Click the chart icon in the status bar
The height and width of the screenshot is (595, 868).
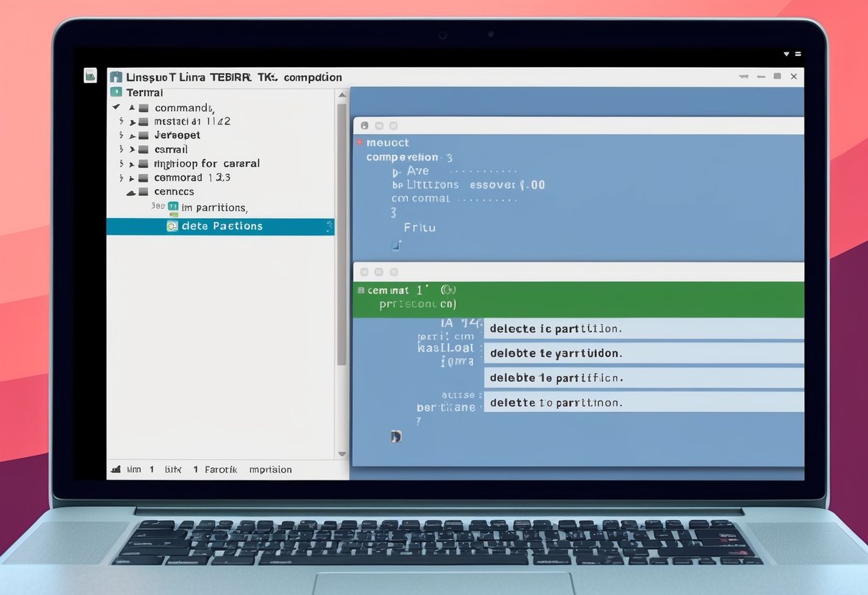point(116,469)
